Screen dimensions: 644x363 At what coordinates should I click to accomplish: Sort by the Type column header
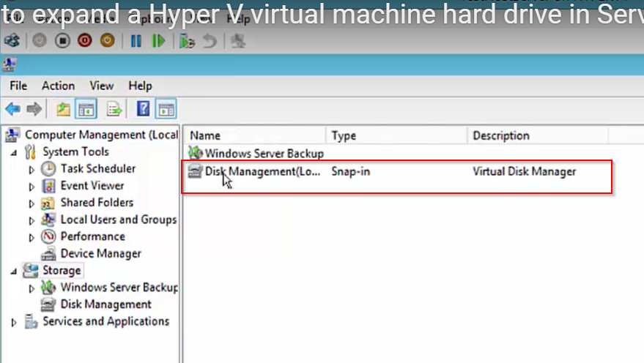pos(397,135)
